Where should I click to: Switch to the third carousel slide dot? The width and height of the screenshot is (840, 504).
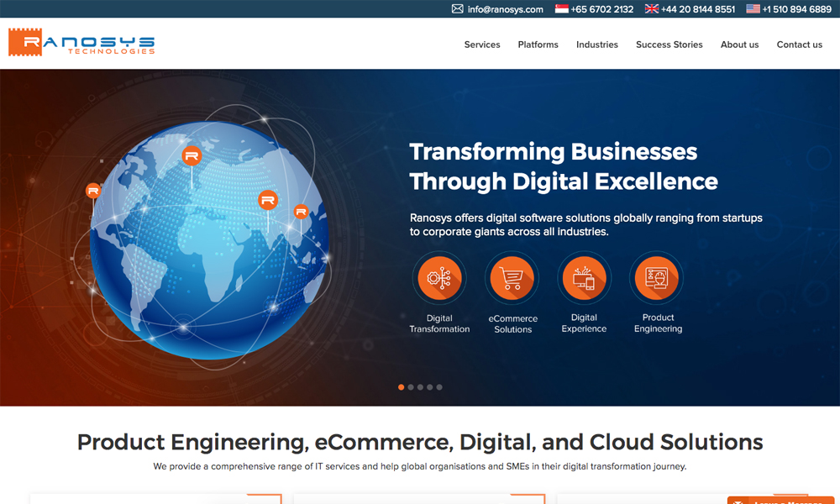[x=420, y=387]
